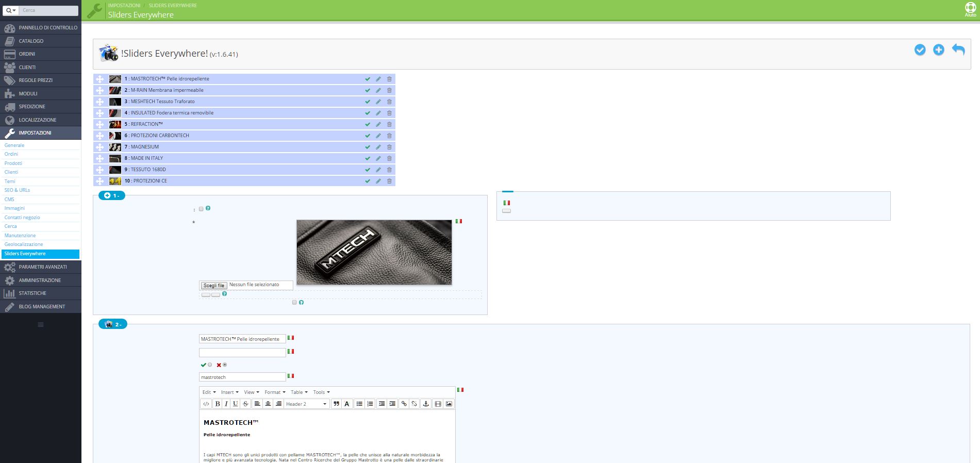
Task: Go to Parametri Avanzati section
Action: [41, 267]
